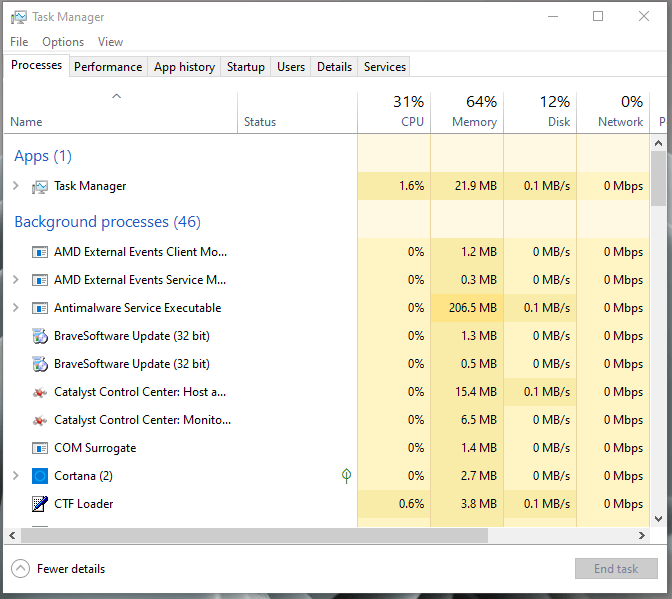Click the vertical scrollbar thumb
This screenshot has width=672, height=599.
point(658,179)
